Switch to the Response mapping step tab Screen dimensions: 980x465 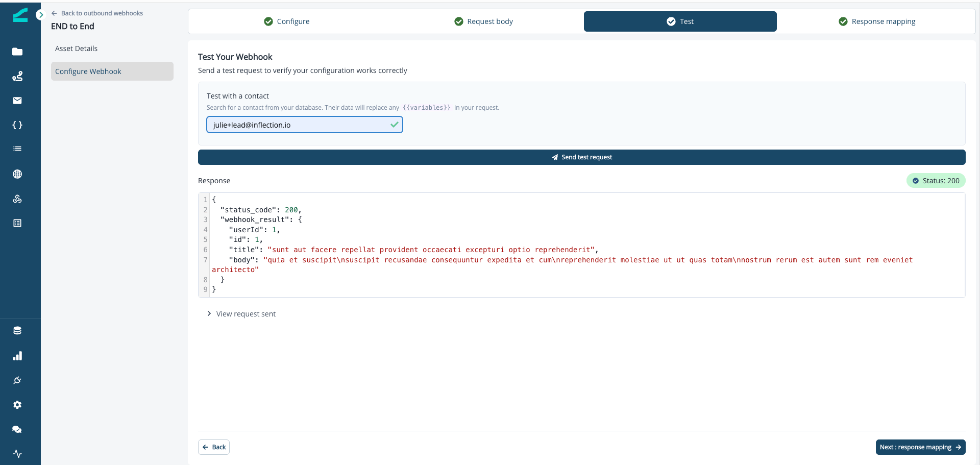pos(877,21)
